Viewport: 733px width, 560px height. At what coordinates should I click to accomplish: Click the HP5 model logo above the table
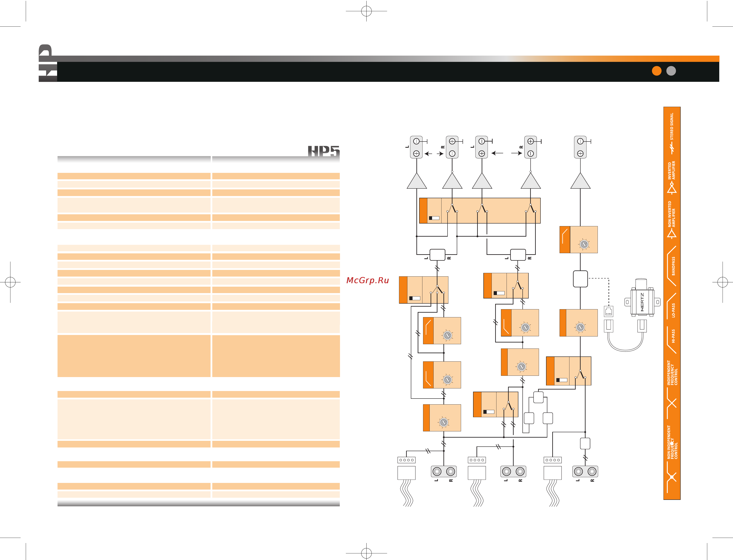click(x=323, y=151)
